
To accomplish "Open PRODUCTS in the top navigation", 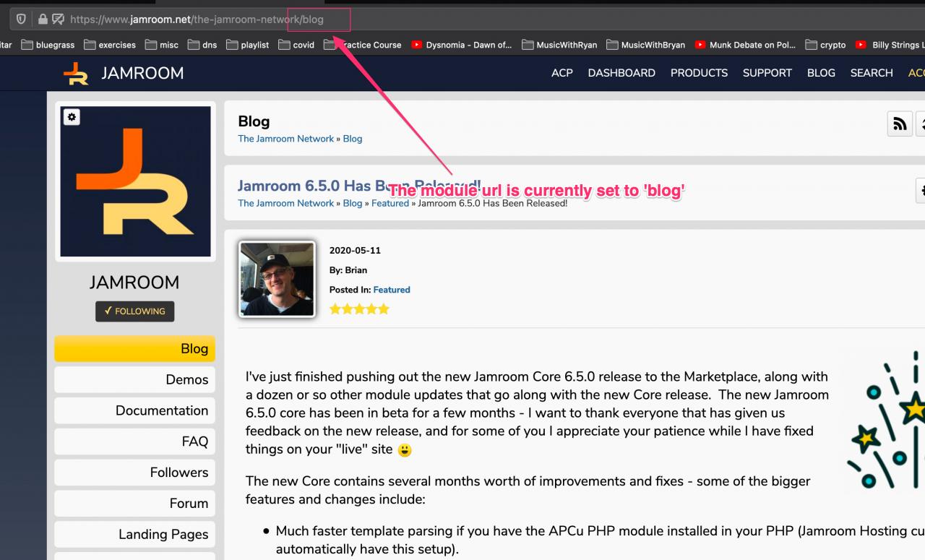I will 699,73.
